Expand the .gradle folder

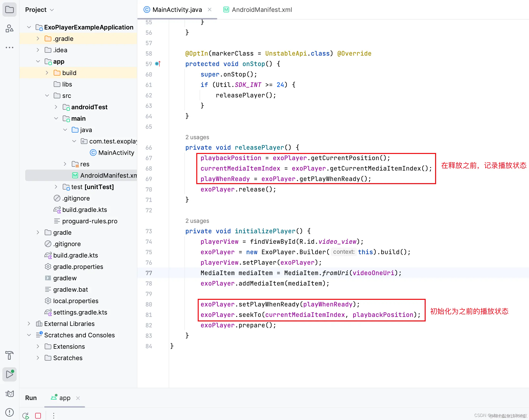pos(38,38)
